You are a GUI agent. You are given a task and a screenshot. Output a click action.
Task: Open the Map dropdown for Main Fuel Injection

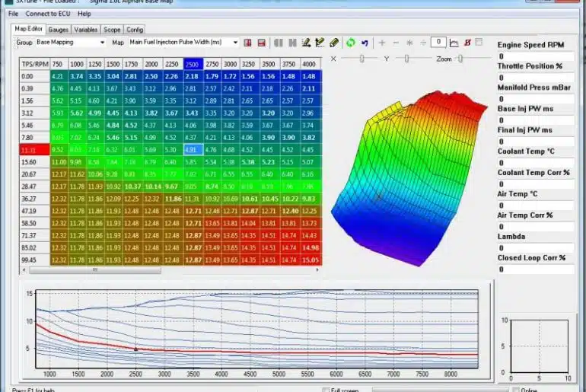(x=183, y=42)
